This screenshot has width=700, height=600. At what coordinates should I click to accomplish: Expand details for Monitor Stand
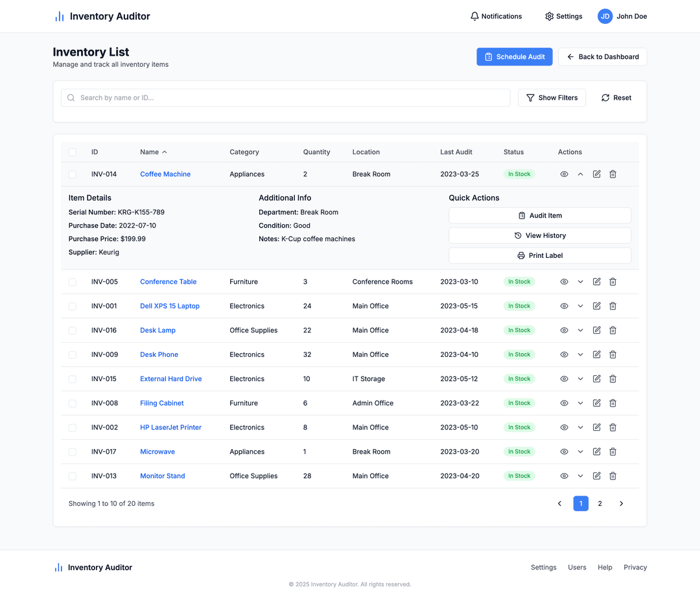(x=580, y=476)
